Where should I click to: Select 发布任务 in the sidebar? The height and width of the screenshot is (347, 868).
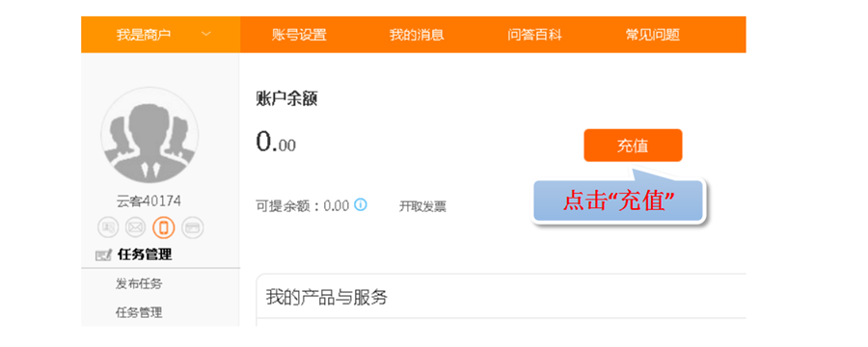point(139,284)
